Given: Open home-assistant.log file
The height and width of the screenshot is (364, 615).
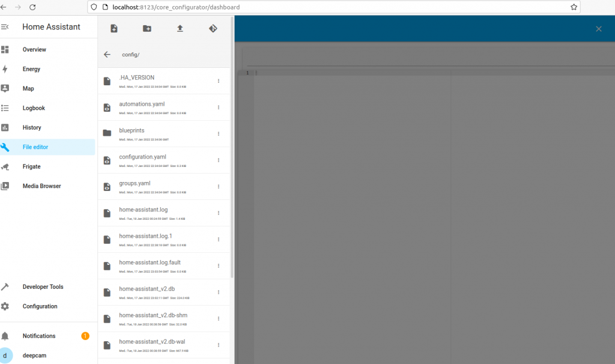Looking at the screenshot, I should [164, 213].
